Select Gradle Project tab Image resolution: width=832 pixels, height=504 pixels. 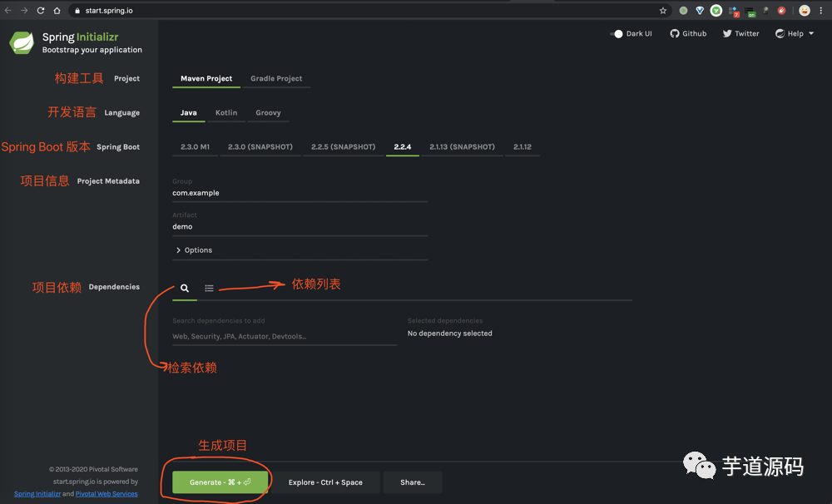pyautogui.click(x=276, y=78)
